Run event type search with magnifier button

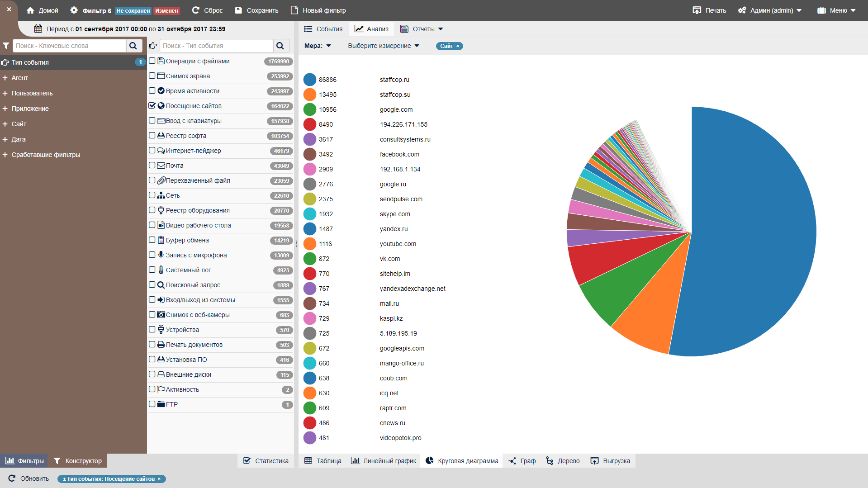click(280, 46)
